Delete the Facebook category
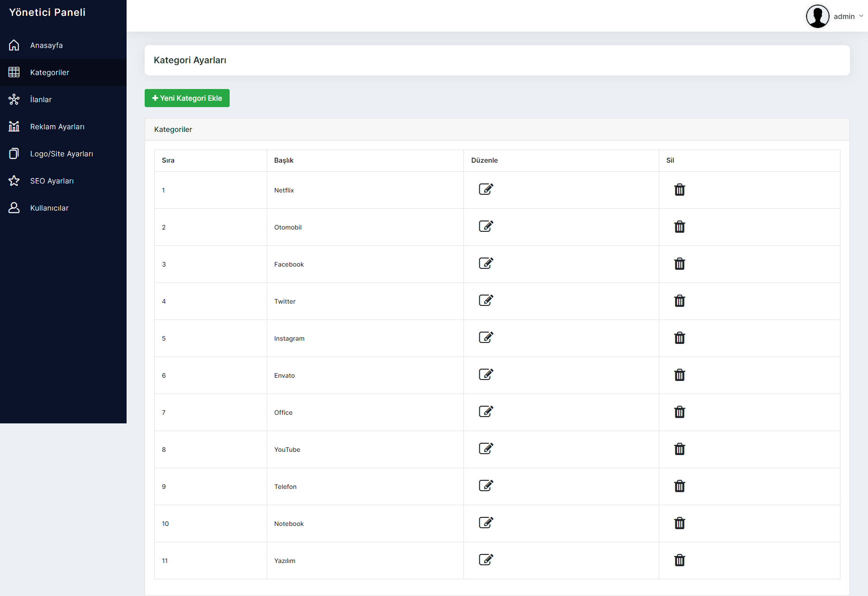Screen dimensions: 868x596 (679, 264)
